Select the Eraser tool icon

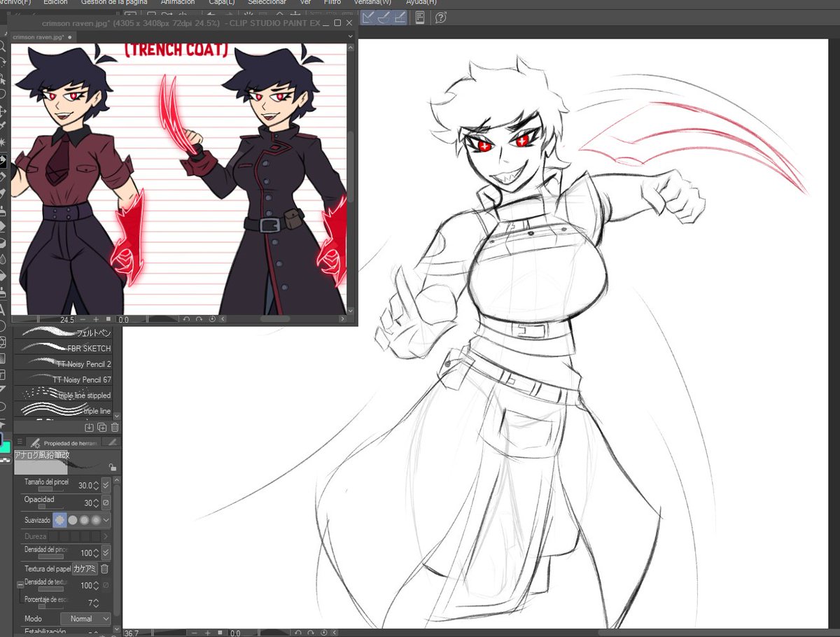click(x=3, y=226)
